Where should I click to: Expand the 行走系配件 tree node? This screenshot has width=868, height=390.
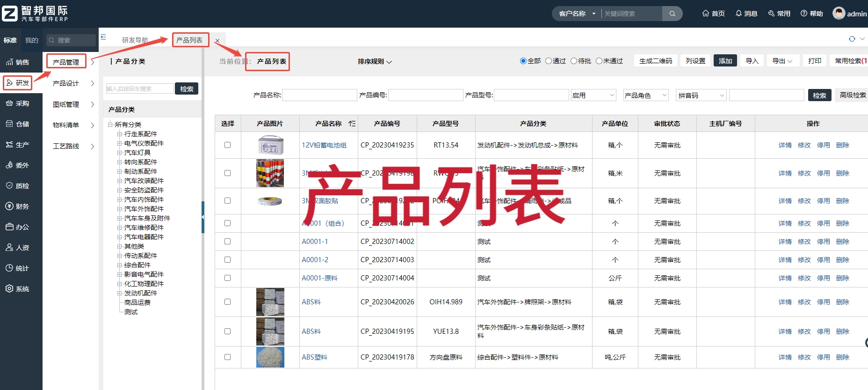click(x=119, y=134)
